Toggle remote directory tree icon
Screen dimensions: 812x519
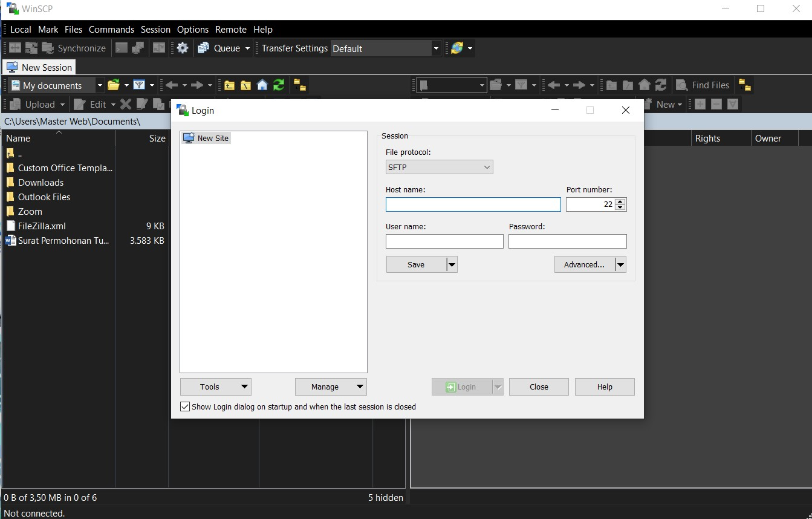click(745, 85)
